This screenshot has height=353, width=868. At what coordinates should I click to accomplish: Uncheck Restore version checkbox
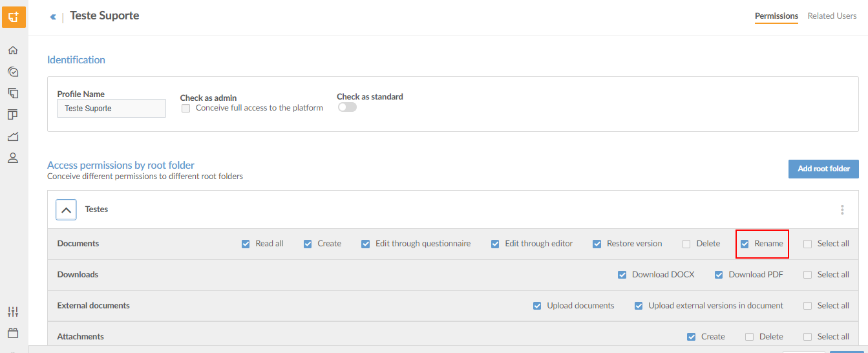[x=597, y=244]
